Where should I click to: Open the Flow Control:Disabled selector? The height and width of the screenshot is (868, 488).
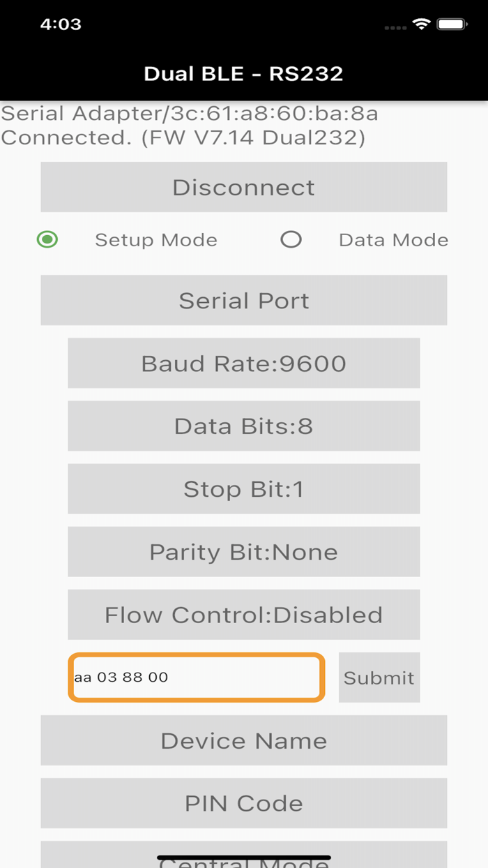tap(244, 614)
